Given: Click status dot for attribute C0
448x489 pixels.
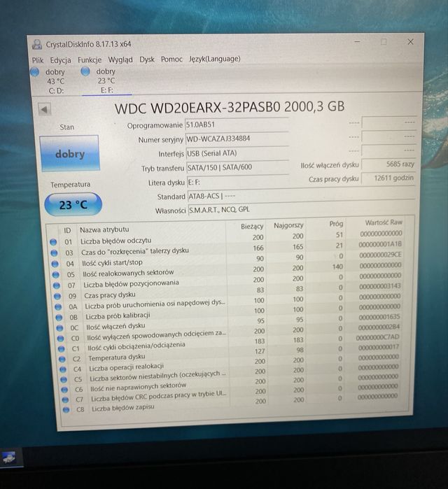Looking at the screenshot, I should click(x=60, y=339).
